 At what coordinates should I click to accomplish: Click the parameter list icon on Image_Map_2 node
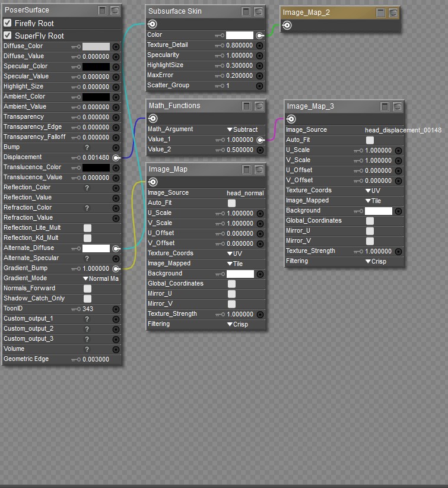381,12
